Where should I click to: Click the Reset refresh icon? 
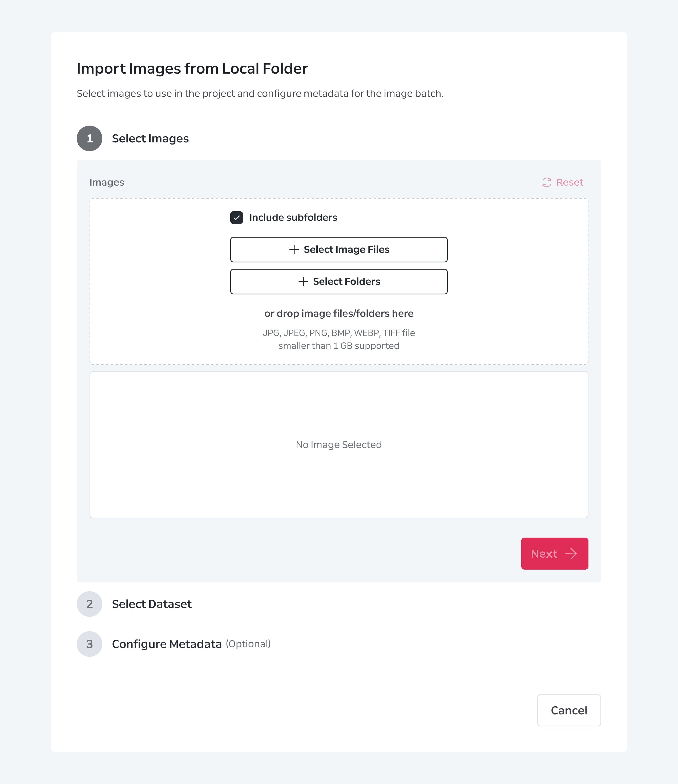(546, 182)
